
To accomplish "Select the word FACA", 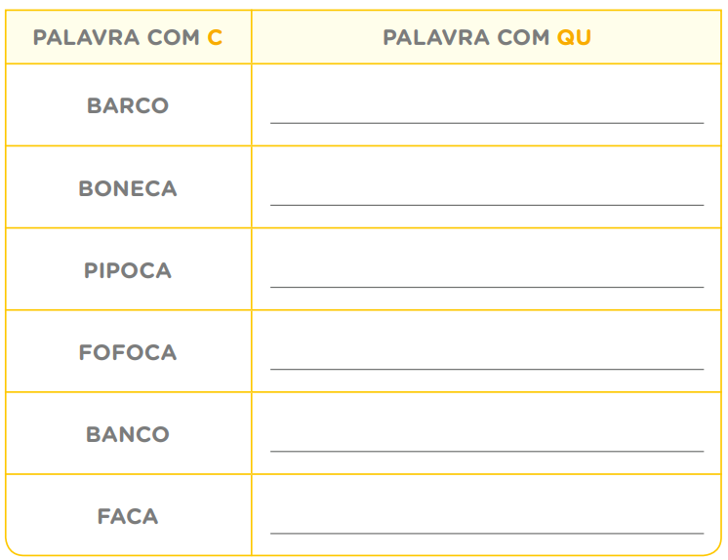I will tap(128, 516).
